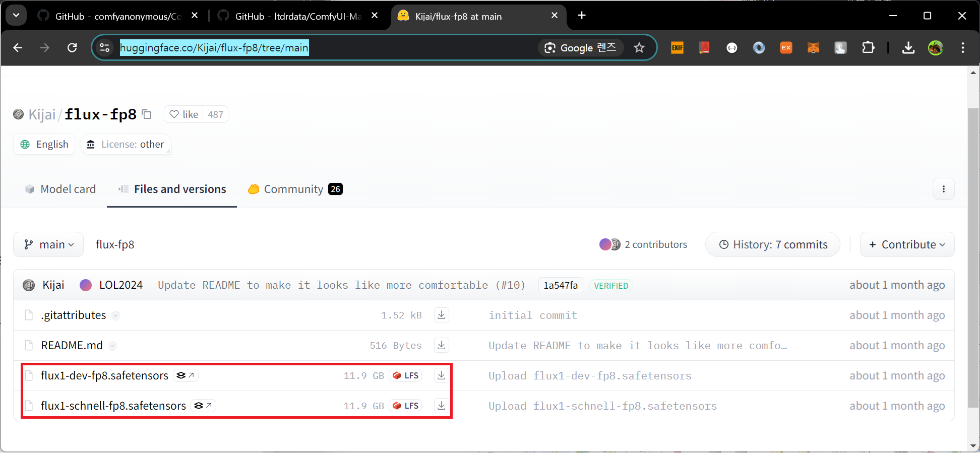
Task: Go forward to the next page
Action: pyautogui.click(x=45, y=47)
